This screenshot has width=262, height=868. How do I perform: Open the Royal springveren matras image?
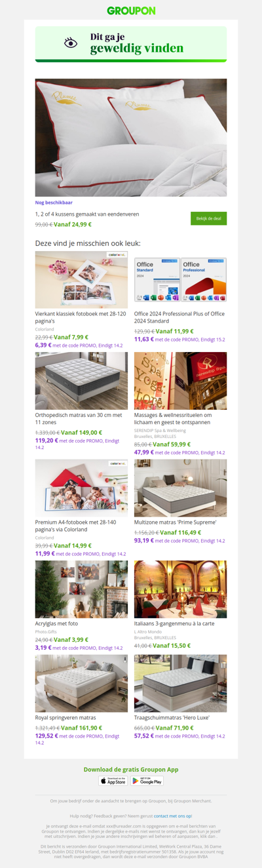point(82,683)
